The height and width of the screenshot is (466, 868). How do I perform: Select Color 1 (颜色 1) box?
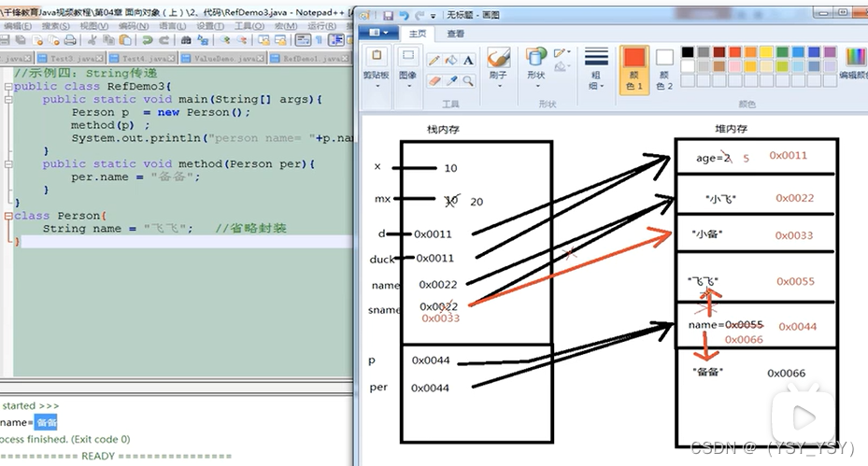click(x=634, y=69)
